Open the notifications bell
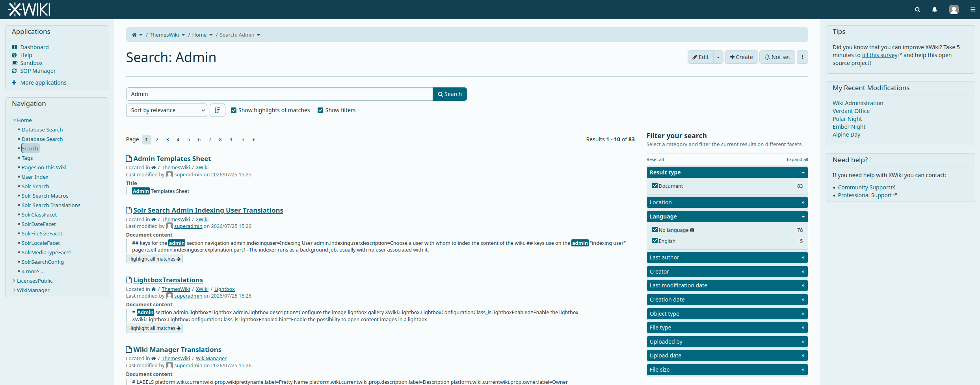This screenshot has width=980, height=385. click(x=934, y=9)
